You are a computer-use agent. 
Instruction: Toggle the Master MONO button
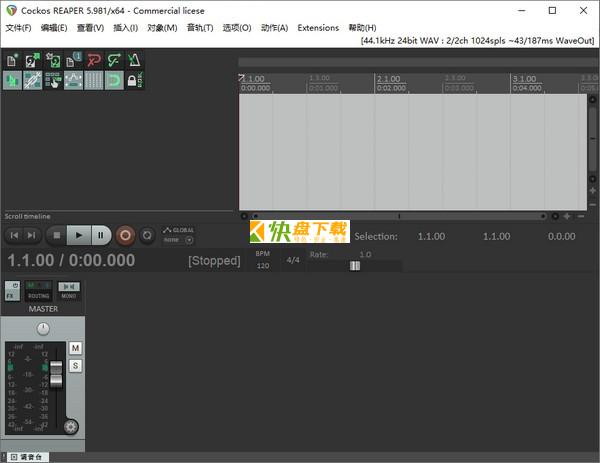click(69, 291)
